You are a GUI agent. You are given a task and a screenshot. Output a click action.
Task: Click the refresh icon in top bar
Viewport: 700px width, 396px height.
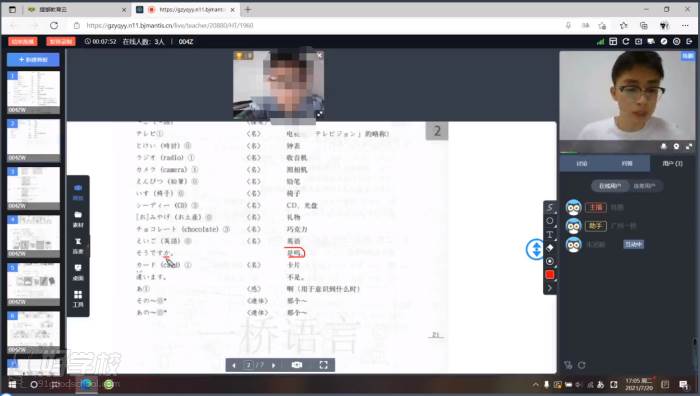(626, 42)
